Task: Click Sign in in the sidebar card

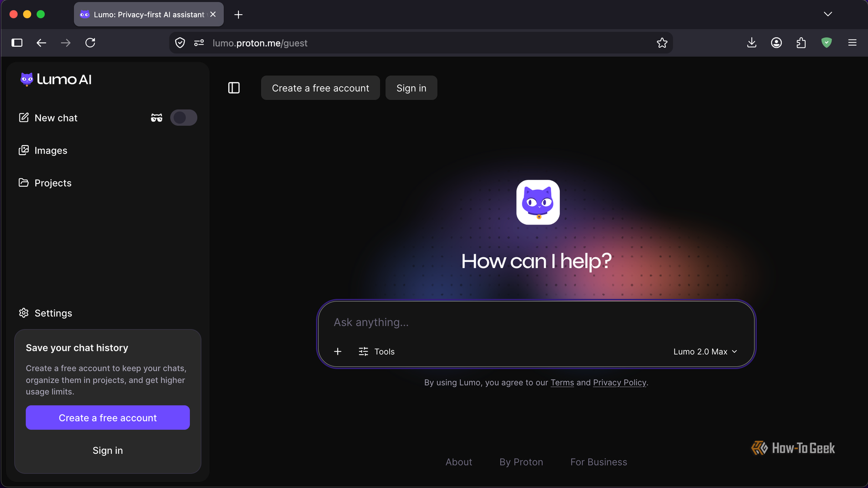Action: 108,450
